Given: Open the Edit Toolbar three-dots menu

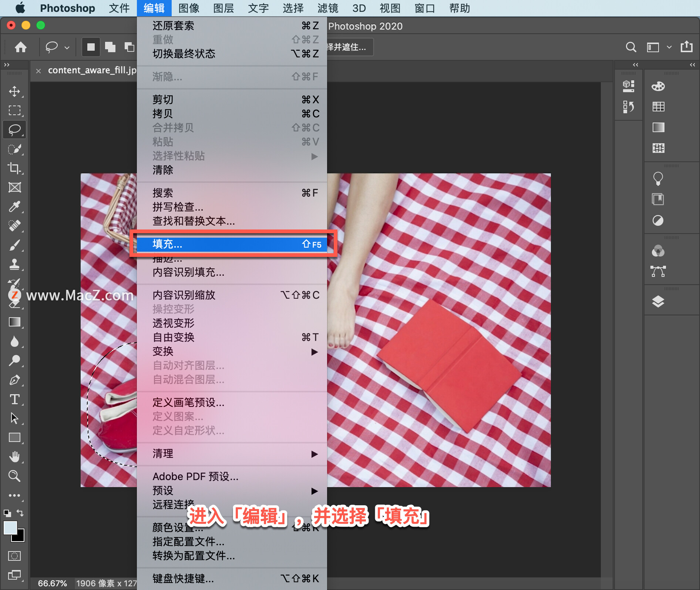Looking at the screenshot, I should click(x=14, y=495).
